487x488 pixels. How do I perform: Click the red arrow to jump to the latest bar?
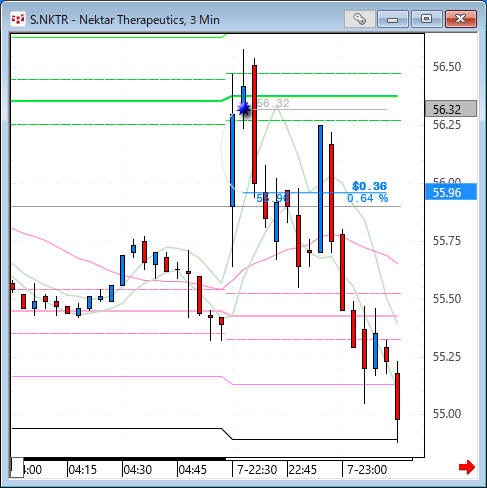pos(467,467)
